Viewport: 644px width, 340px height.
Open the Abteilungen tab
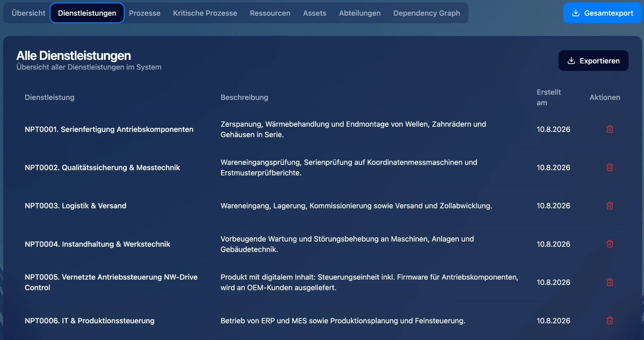360,13
